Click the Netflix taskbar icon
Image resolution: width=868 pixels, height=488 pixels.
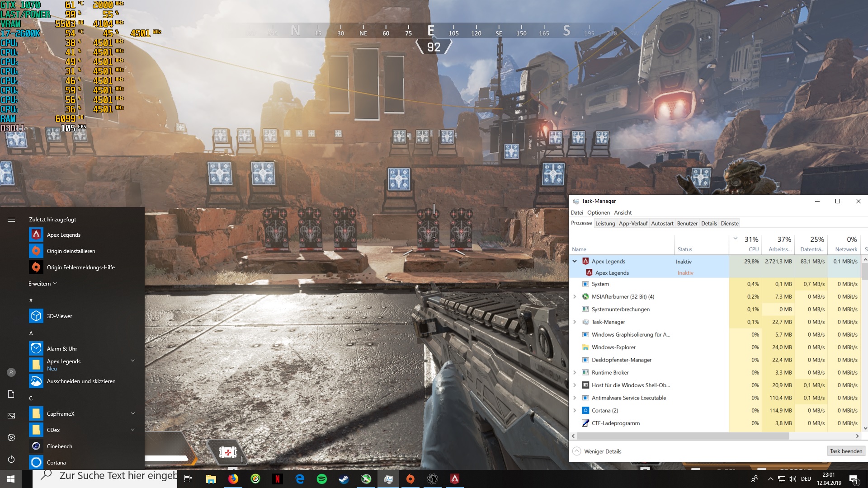click(278, 479)
